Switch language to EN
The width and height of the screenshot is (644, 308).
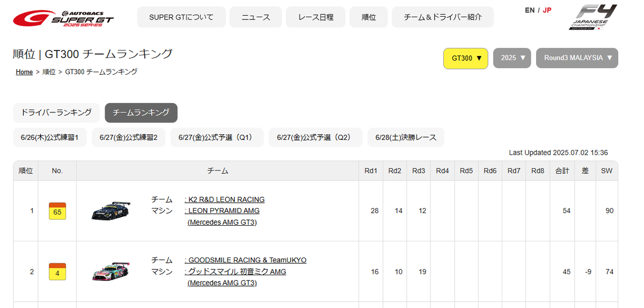pos(529,10)
